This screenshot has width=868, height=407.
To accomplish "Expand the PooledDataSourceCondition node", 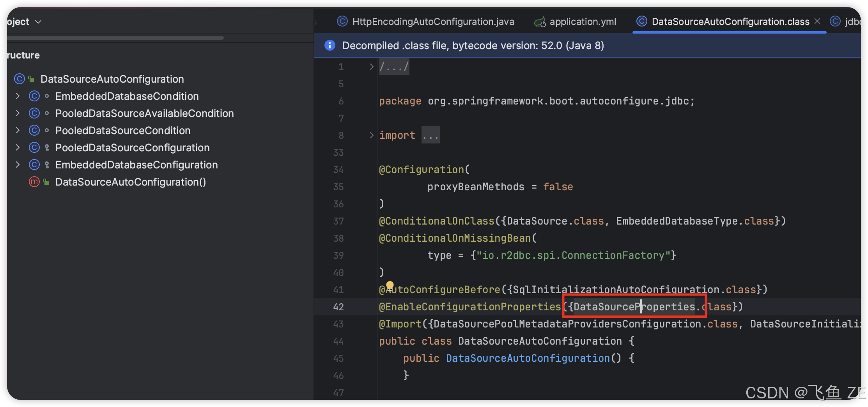I will click(18, 130).
